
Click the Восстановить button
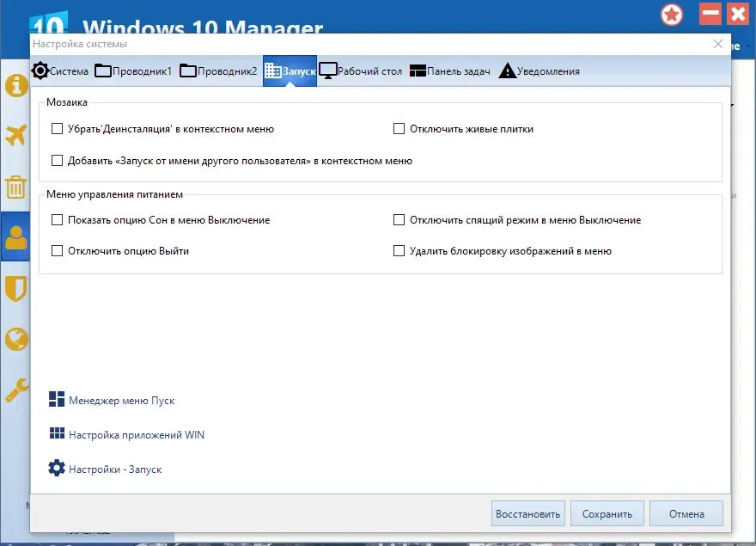pyautogui.click(x=528, y=513)
